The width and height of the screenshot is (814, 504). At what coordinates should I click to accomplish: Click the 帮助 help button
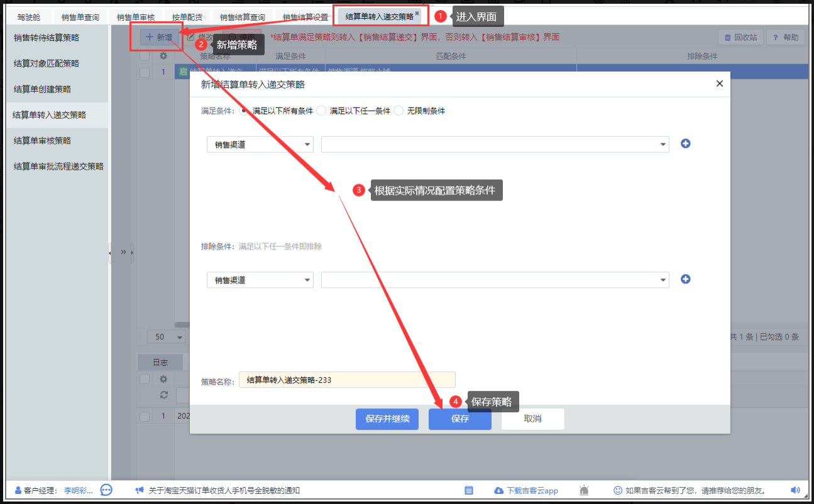pyautogui.click(x=786, y=37)
